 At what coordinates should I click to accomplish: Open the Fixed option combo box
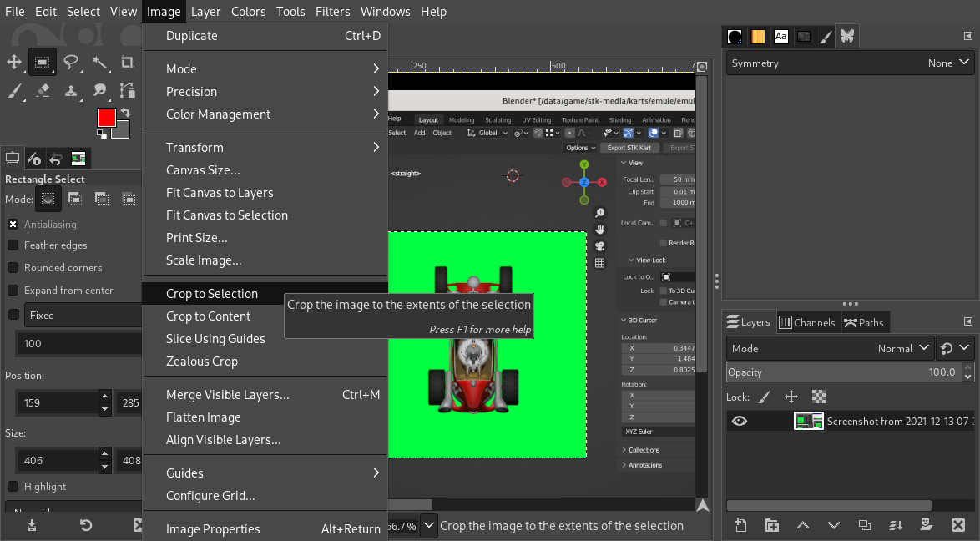click(83, 316)
